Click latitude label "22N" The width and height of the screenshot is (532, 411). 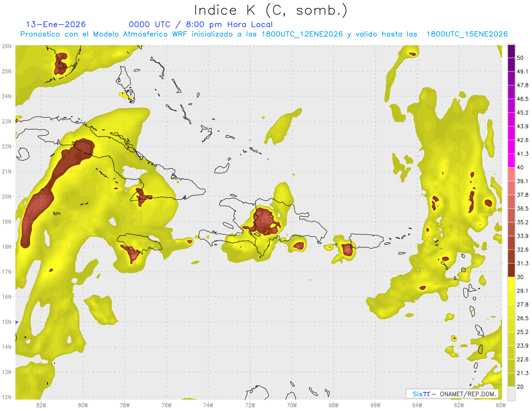(x=7, y=146)
